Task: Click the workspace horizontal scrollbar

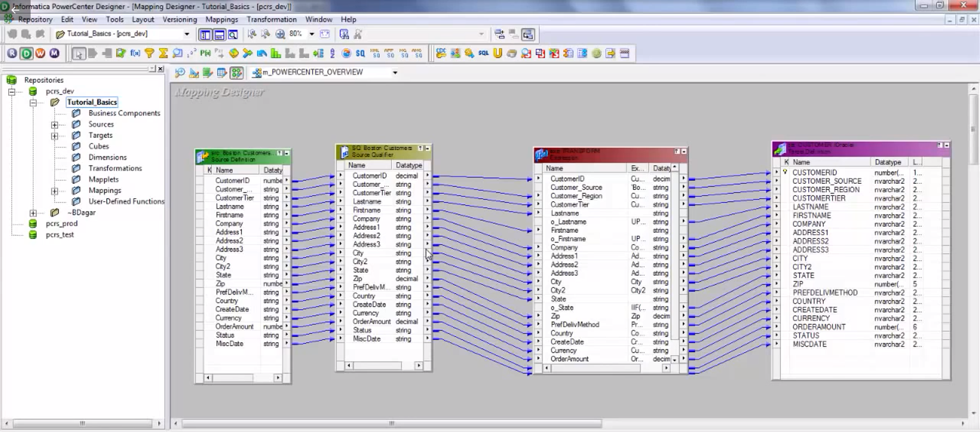Action: 391,423
